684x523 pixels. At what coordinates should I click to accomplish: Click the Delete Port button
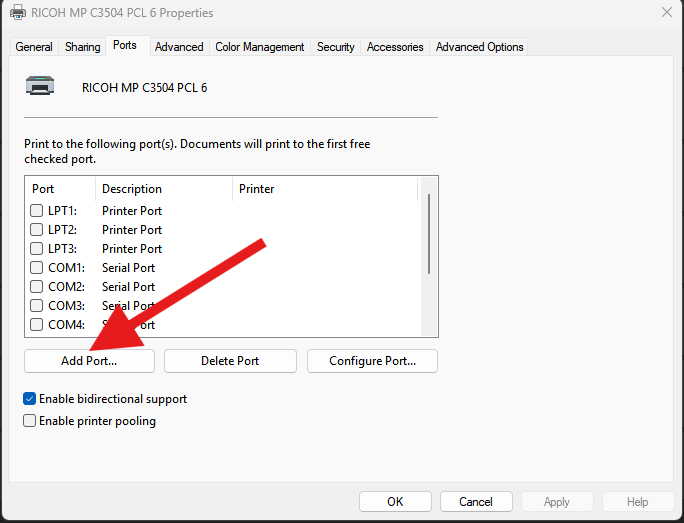click(x=230, y=361)
